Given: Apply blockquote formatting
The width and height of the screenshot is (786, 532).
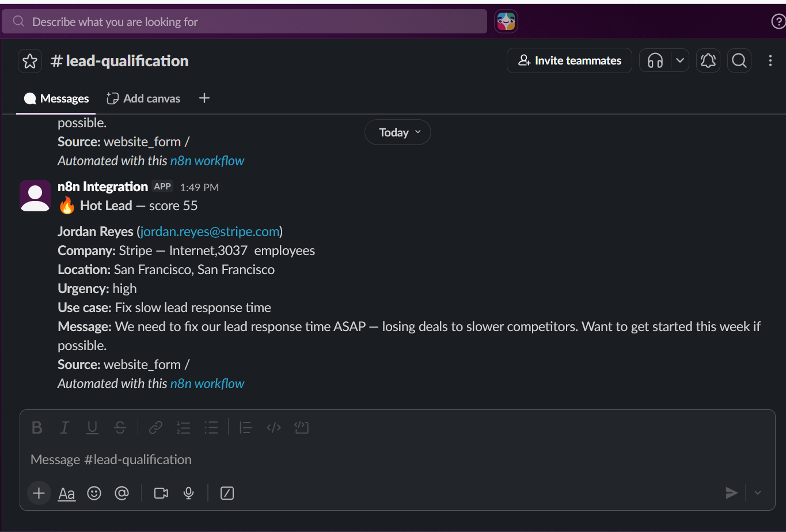Looking at the screenshot, I should click(246, 428).
